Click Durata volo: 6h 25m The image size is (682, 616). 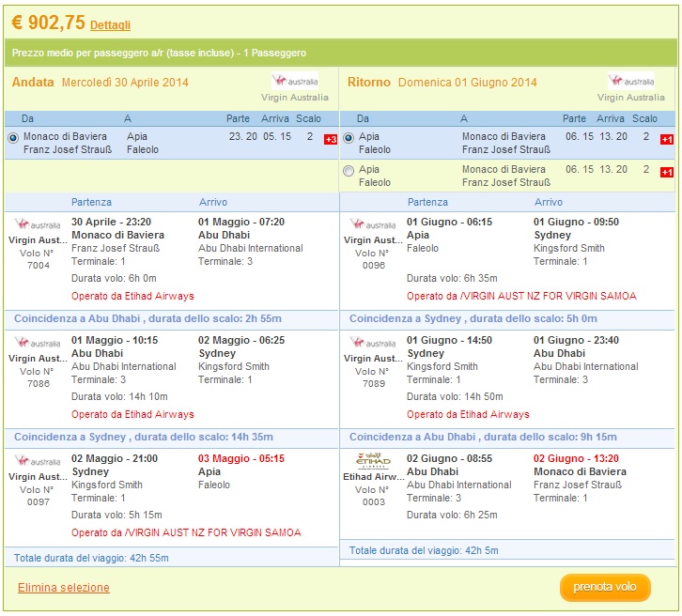(452, 515)
